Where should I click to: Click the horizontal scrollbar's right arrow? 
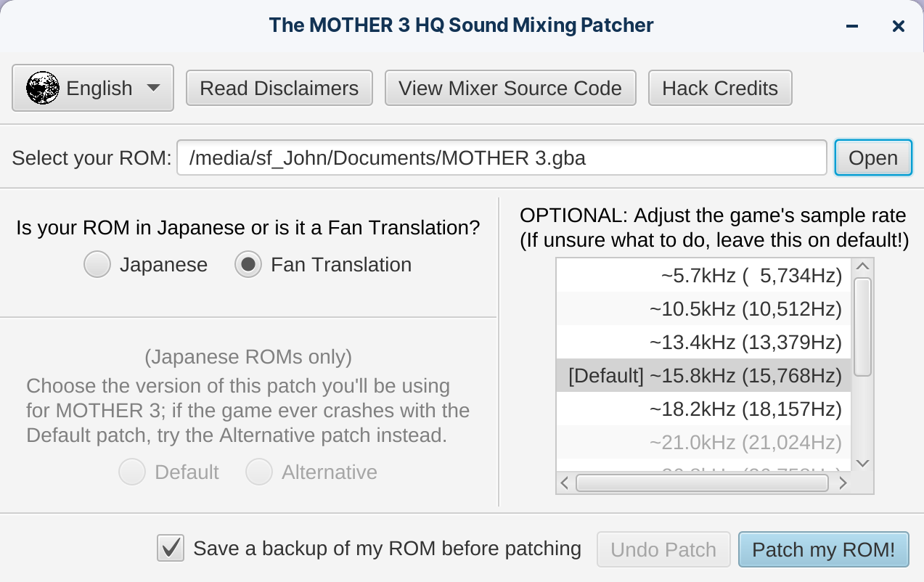pos(842,483)
